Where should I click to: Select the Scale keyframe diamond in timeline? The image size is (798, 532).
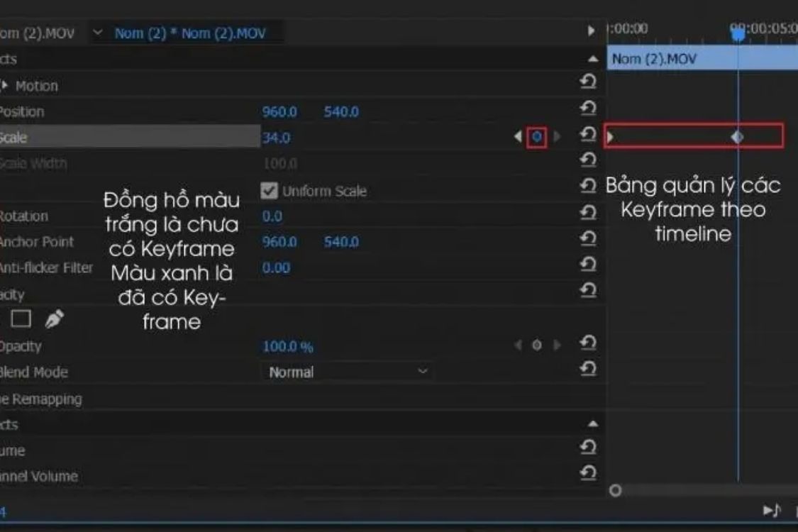(x=738, y=136)
